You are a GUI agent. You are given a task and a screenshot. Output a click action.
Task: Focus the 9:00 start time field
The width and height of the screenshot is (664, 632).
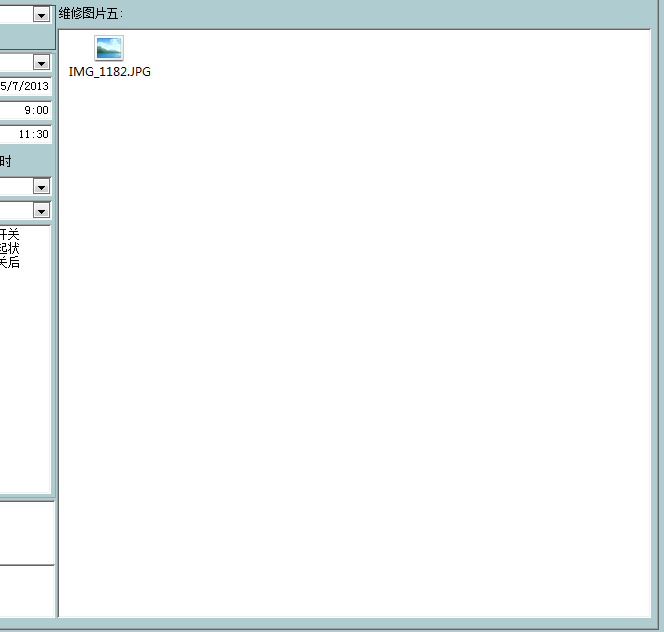pos(26,110)
